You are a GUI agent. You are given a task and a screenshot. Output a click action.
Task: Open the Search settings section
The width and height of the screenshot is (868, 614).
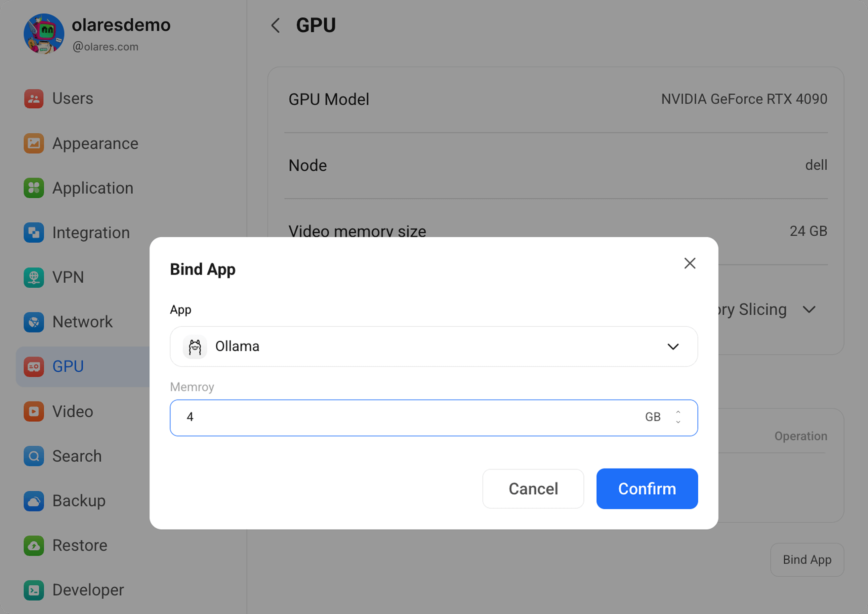tap(77, 456)
